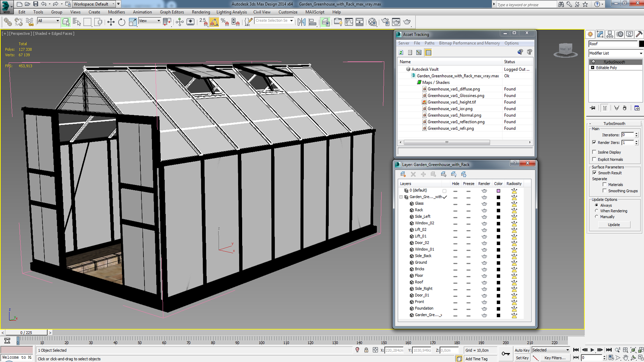Open the Graph Editors menu
The width and height of the screenshot is (644, 362).
(x=172, y=12)
